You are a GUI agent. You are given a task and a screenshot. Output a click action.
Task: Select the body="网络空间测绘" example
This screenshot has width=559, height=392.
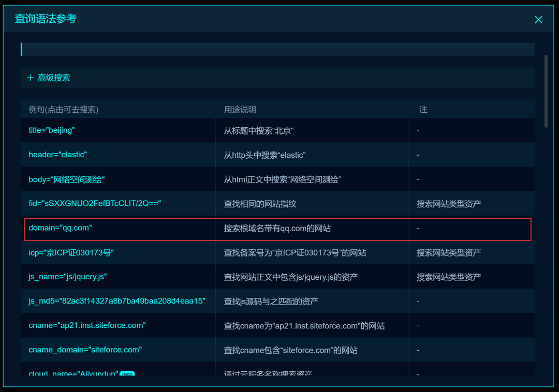point(67,179)
